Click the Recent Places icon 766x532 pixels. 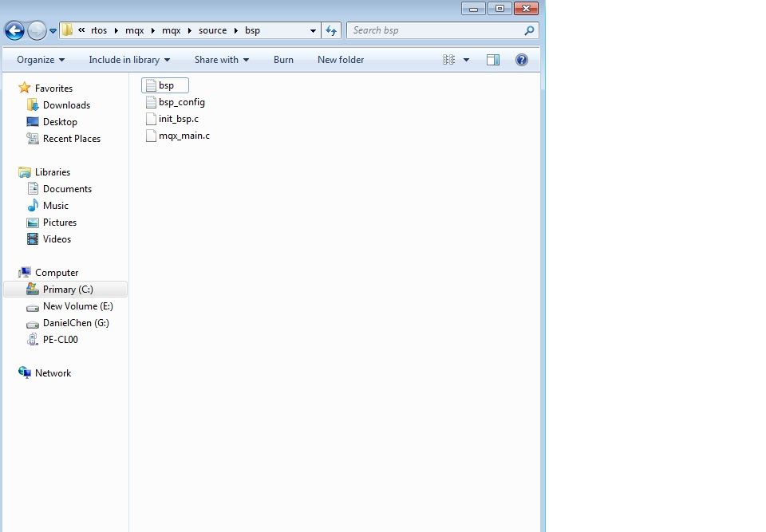pos(32,138)
